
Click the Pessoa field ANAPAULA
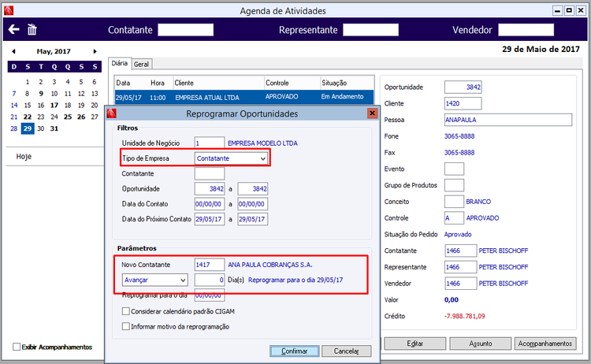(508, 120)
